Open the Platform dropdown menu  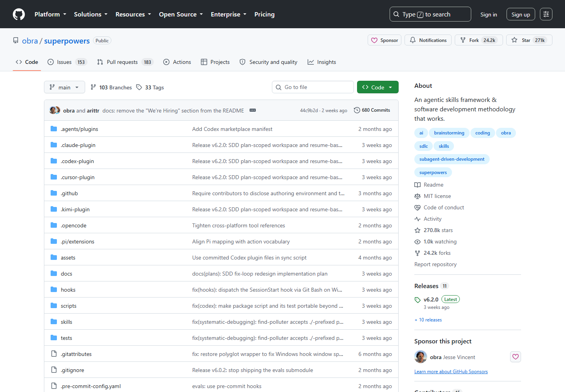click(50, 14)
